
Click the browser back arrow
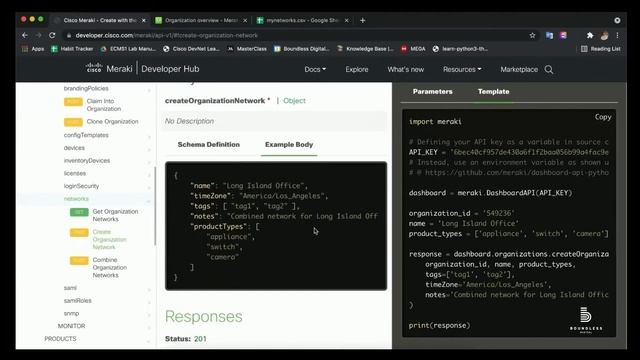(x=25, y=36)
